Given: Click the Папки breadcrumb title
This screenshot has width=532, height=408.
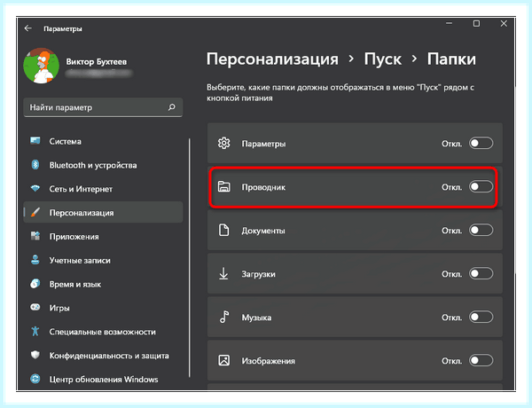Looking at the screenshot, I should [451, 59].
